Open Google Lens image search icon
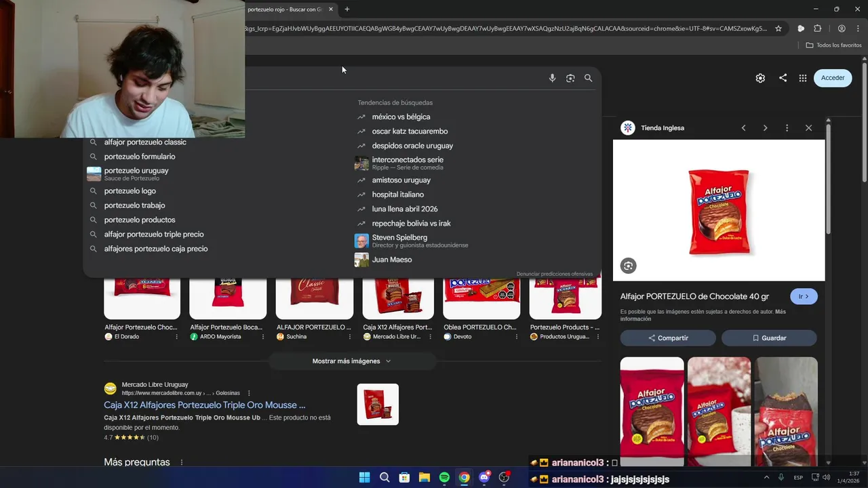The image size is (868, 488). coord(570,78)
